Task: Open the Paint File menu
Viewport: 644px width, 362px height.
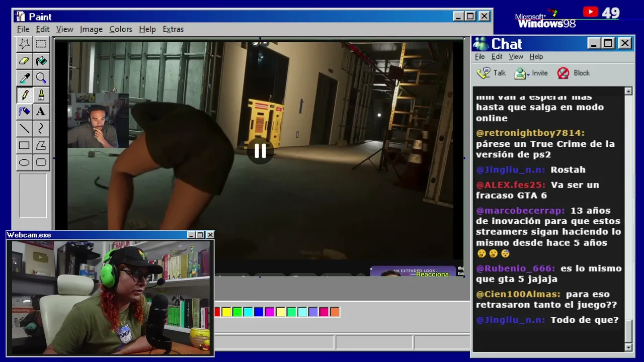Action: tap(23, 29)
